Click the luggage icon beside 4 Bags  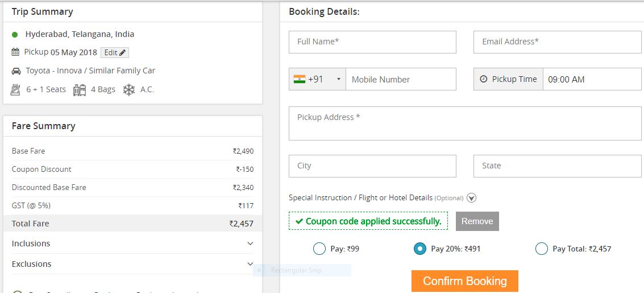pyautogui.click(x=80, y=90)
